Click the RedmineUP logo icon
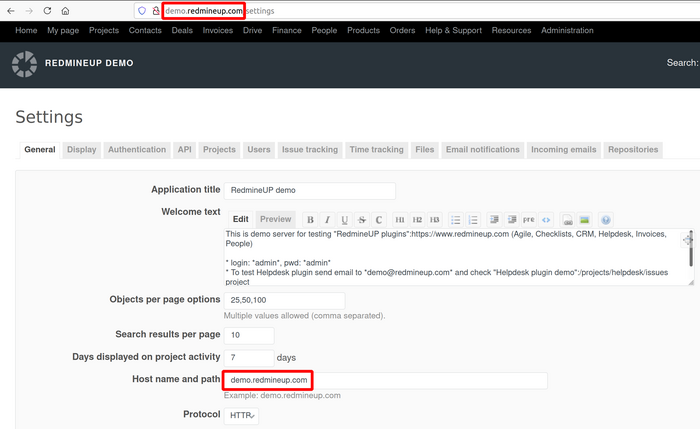 [24, 64]
